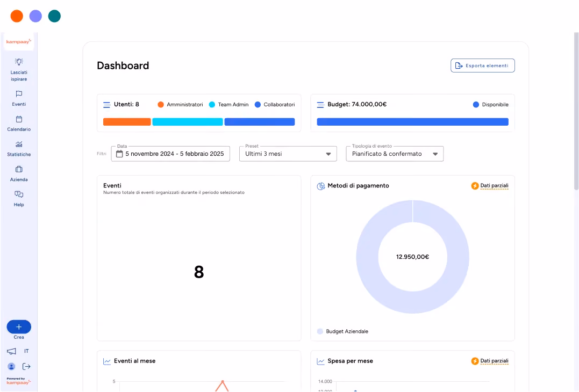Click the page vertical scrollbar thumb
Screen dimensions: 579x392
tap(576, 111)
